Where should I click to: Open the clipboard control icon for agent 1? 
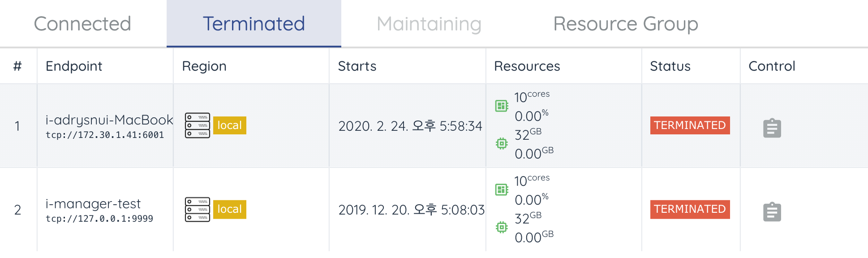772,128
